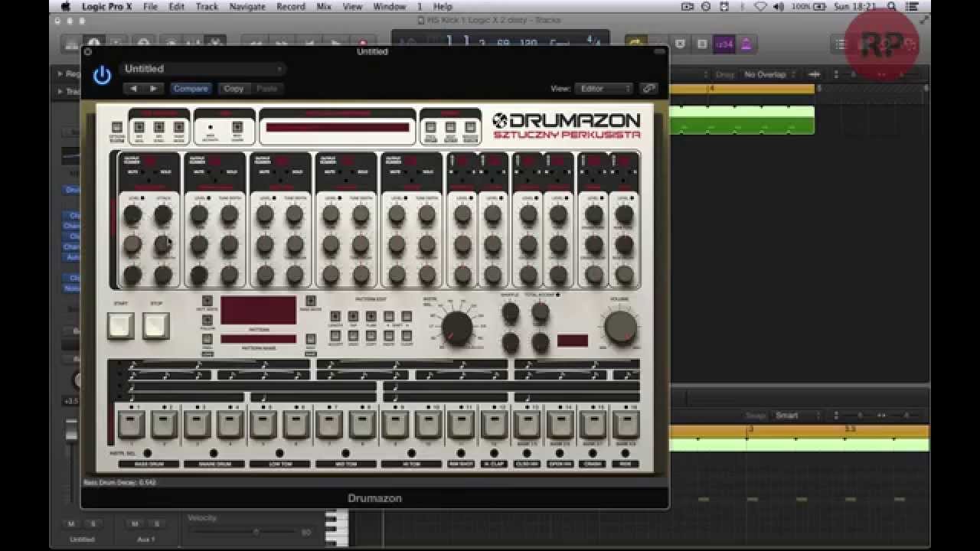Load the previous plugin preset arrow
The width and height of the screenshot is (980, 551).
pyautogui.click(x=133, y=89)
